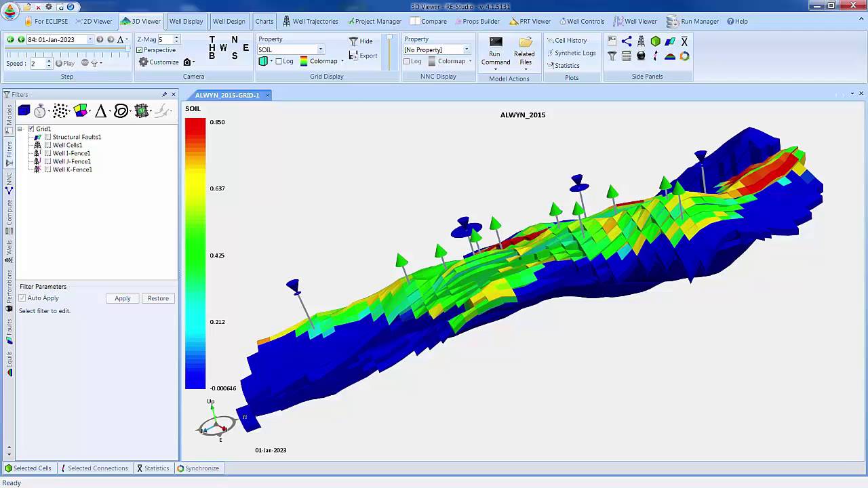
Task: Go to the previous step with green arrow
Action: point(21,39)
